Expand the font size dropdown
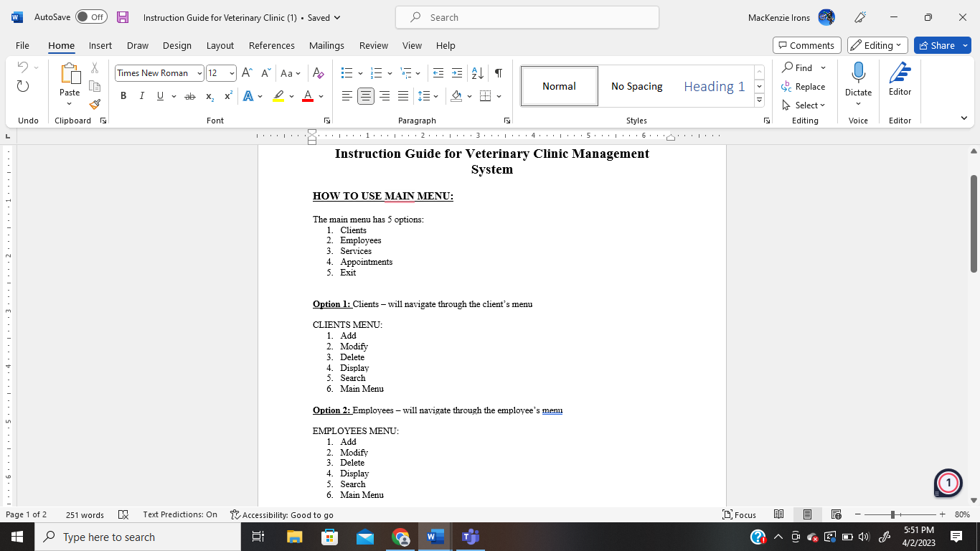980x551 pixels. pos(232,73)
